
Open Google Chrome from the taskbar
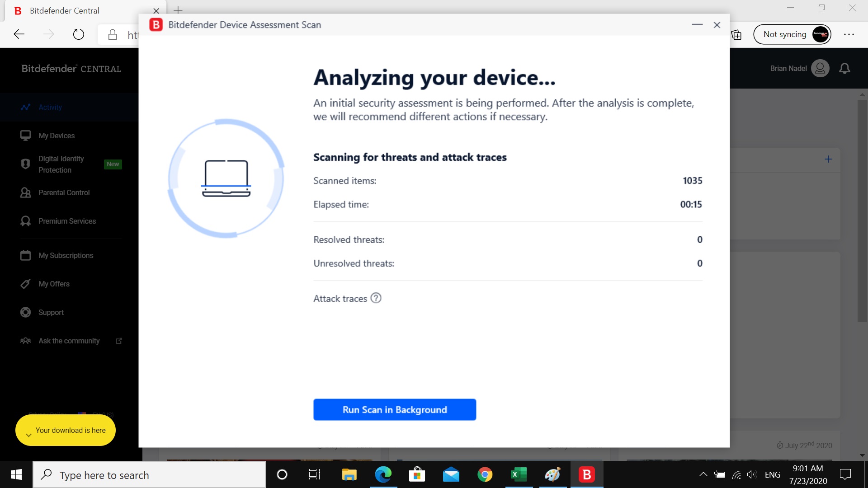[485, 474]
